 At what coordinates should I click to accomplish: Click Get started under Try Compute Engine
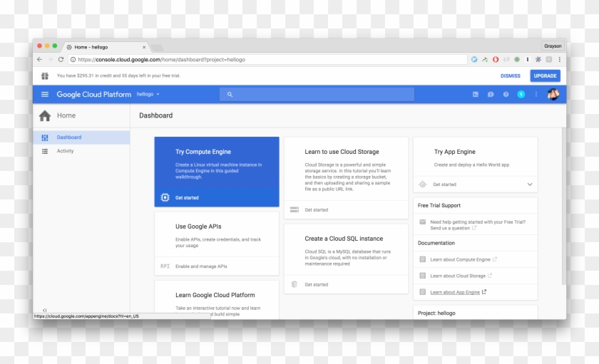click(x=187, y=197)
